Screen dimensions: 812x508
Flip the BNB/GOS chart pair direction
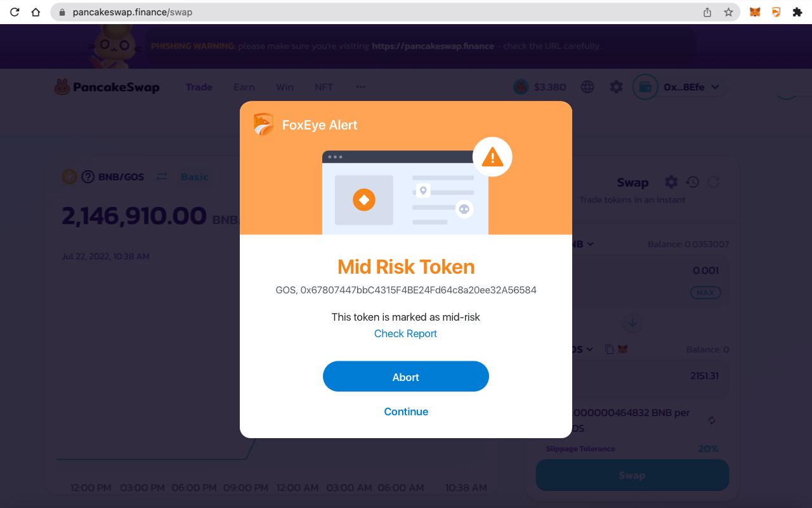tap(162, 177)
